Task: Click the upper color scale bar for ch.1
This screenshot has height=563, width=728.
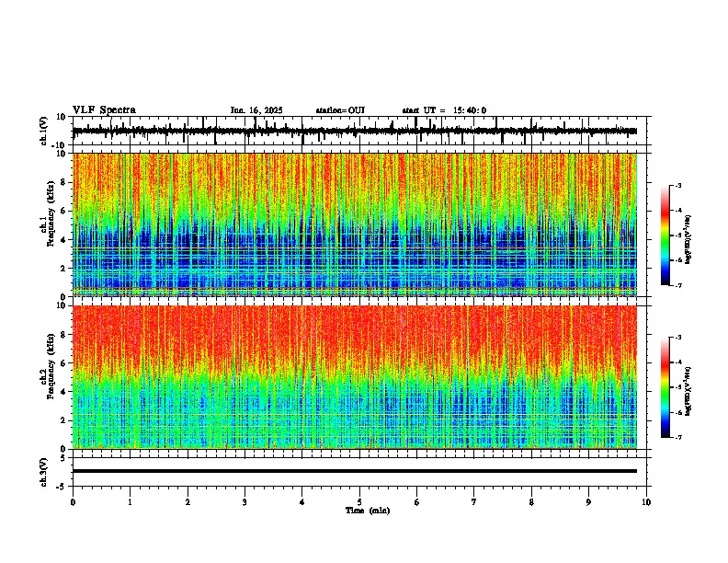Action: click(x=665, y=236)
